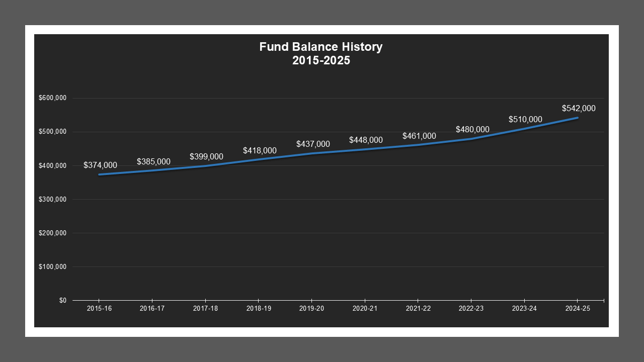Select the $600,000 vertical axis label
Viewport: 644px width, 362px height.
(x=52, y=98)
